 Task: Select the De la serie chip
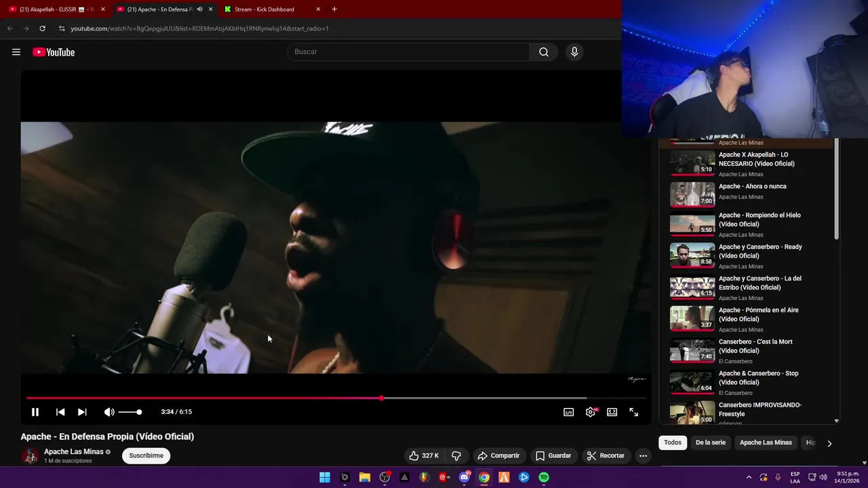[x=711, y=443]
